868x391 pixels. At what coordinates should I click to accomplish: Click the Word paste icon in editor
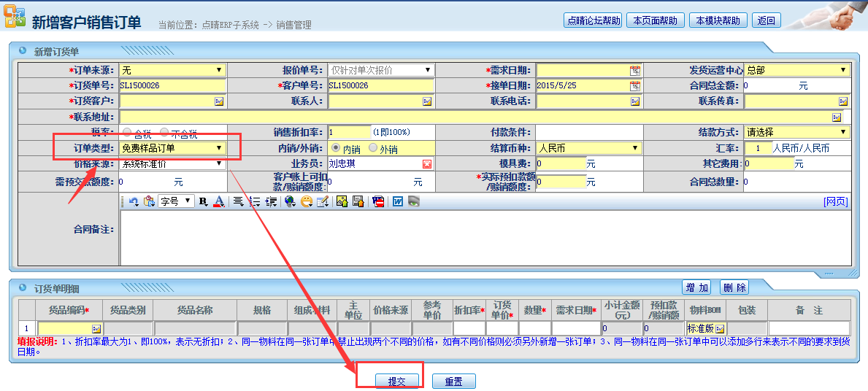pyautogui.click(x=398, y=201)
